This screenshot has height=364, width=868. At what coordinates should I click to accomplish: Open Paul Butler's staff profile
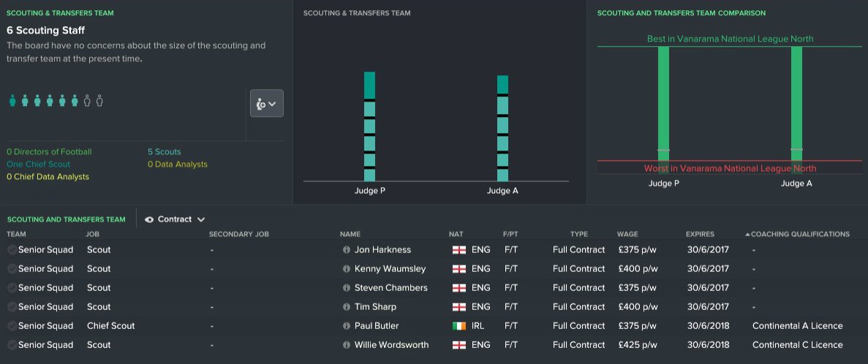pyautogui.click(x=377, y=326)
